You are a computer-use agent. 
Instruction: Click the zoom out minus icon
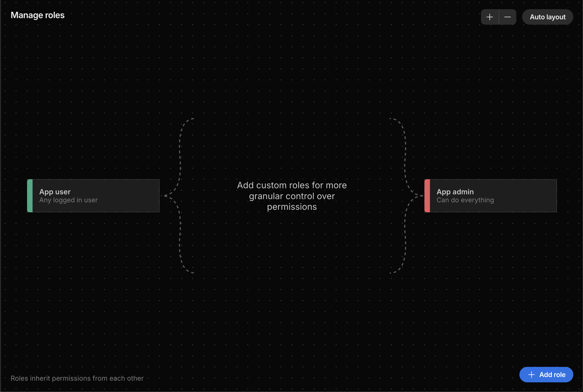[x=508, y=17]
